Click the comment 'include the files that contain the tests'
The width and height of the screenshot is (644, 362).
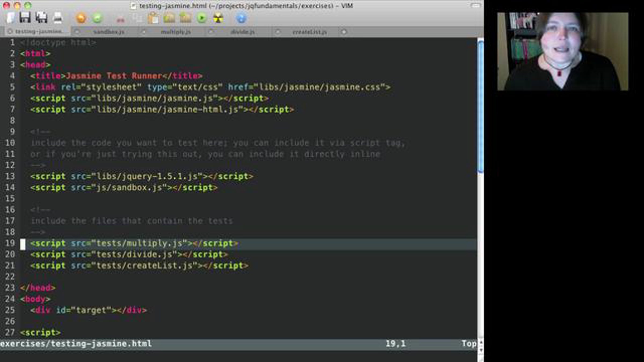(x=131, y=221)
